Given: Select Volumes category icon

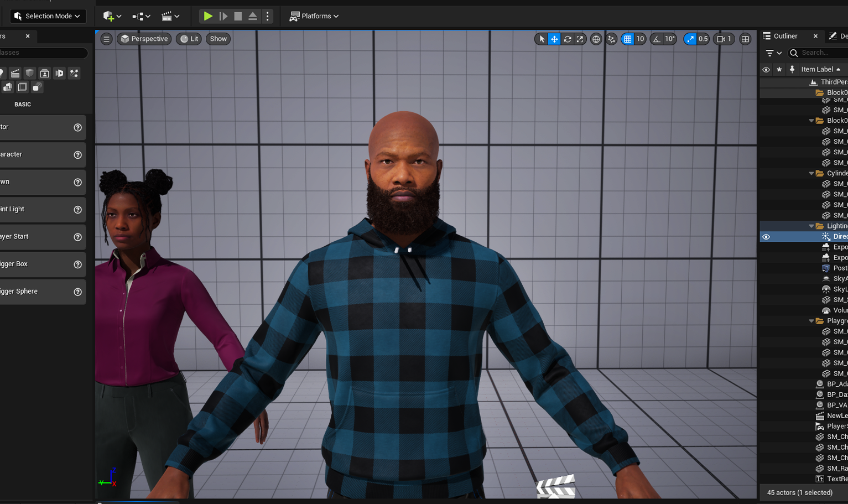Looking at the screenshot, I should pos(22,87).
